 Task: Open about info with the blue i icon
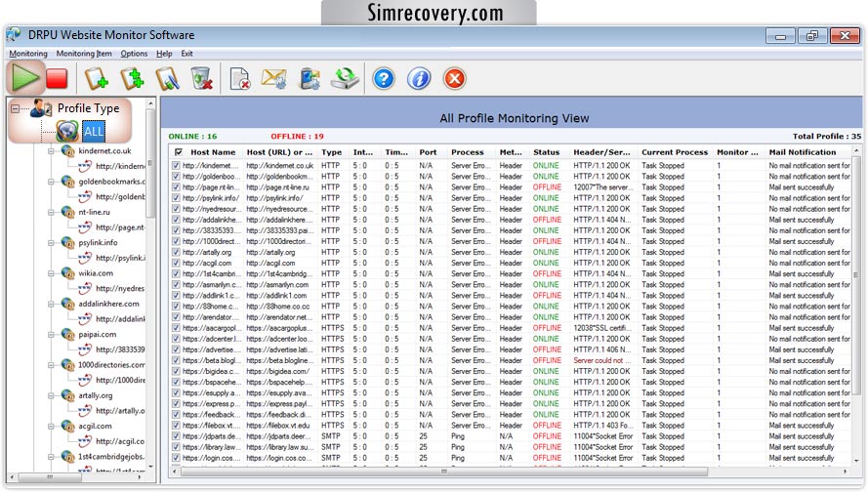click(x=419, y=79)
